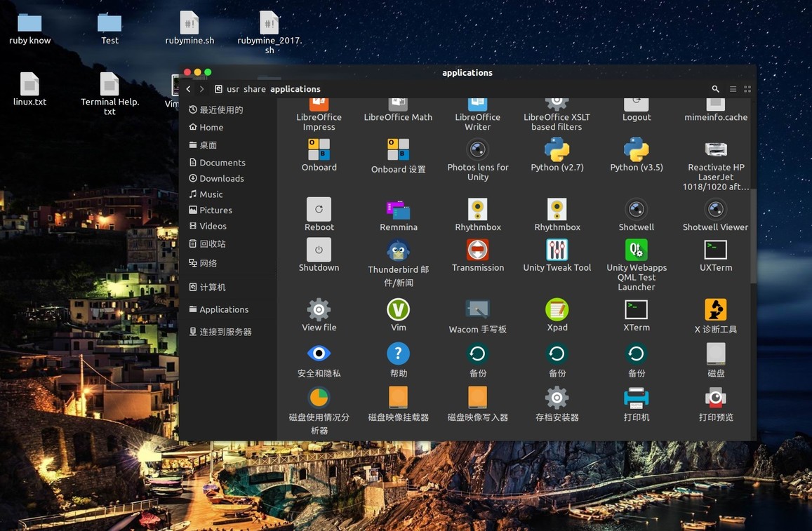Open 计算机 in sidebar
812x531 pixels.
[x=207, y=287]
